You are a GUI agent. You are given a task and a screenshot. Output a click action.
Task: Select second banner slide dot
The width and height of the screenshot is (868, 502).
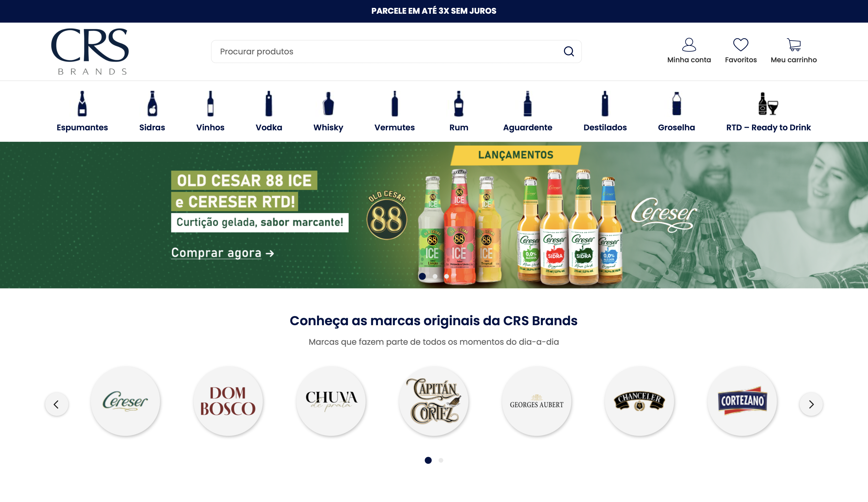point(435,276)
